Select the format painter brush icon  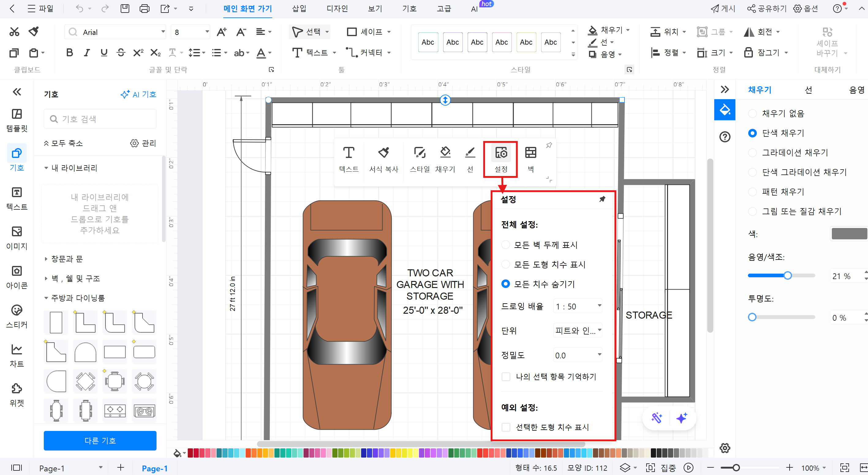point(34,32)
